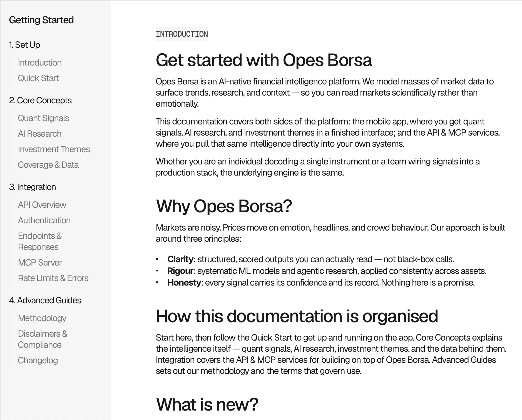Open Endpoints & Responses link
Image resolution: width=522 pixels, height=420 pixels.
click(x=40, y=242)
